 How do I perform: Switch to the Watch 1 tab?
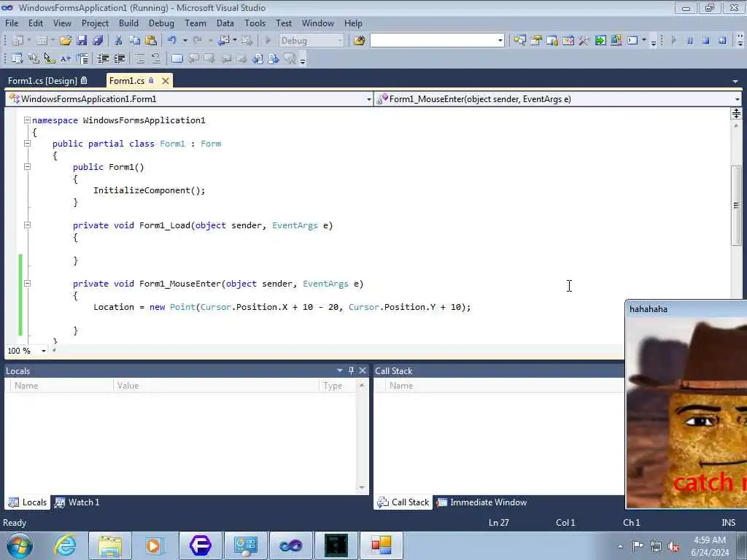point(77,502)
